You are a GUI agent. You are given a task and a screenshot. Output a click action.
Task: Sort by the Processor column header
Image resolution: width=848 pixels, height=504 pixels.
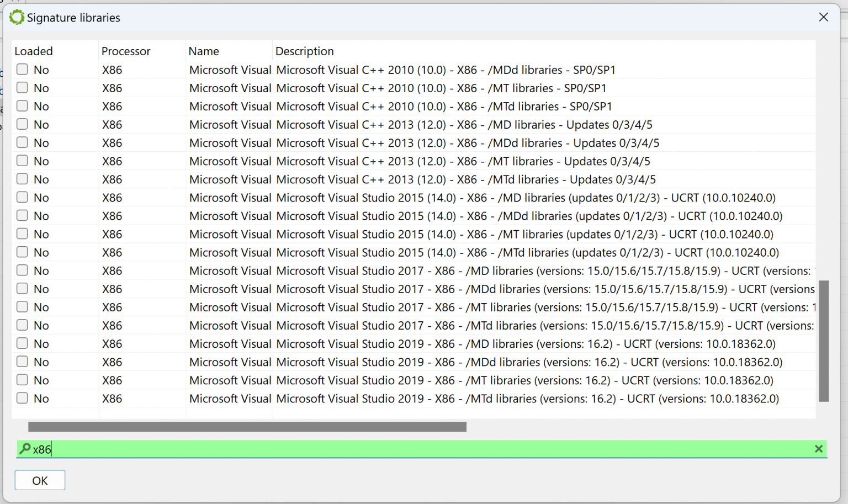tap(126, 51)
